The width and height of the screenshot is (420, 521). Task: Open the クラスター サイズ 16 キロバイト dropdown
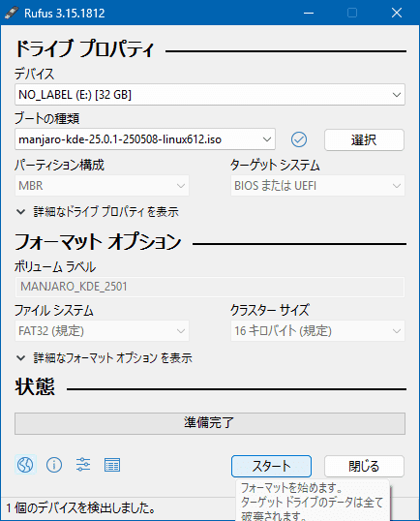317,330
